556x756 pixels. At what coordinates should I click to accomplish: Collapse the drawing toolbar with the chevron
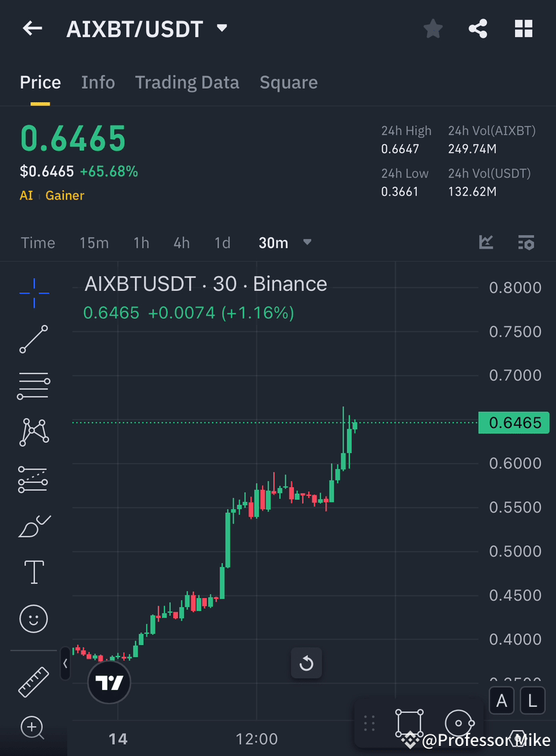[x=64, y=663]
